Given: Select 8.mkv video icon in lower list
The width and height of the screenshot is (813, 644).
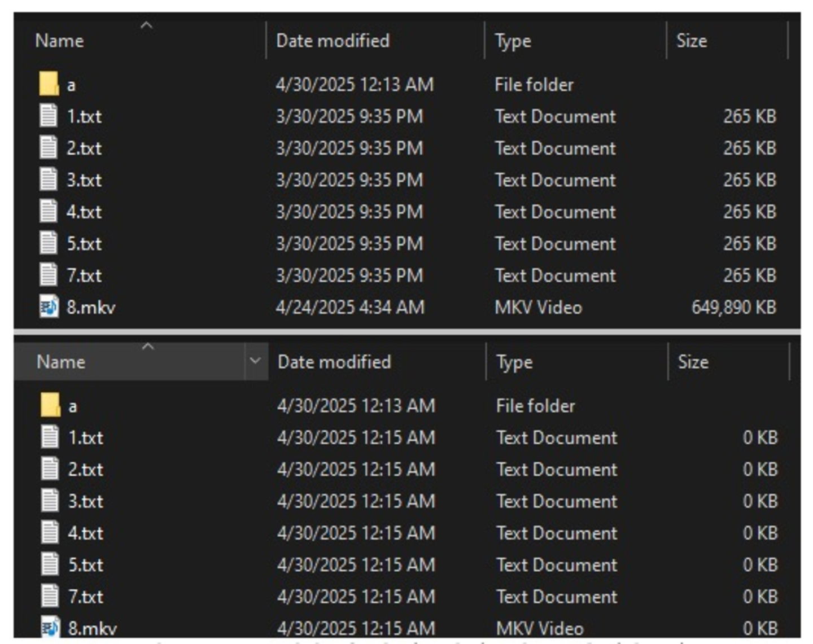Looking at the screenshot, I should [50, 627].
